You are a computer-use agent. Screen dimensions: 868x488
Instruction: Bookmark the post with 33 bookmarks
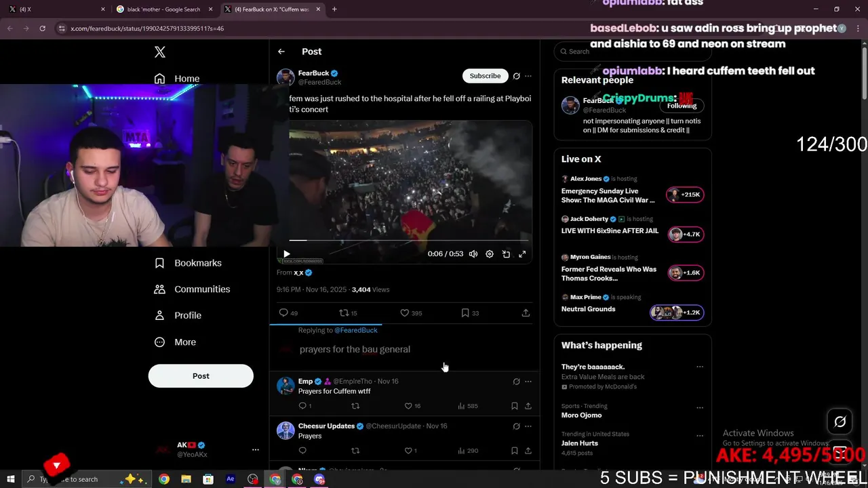pyautogui.click(x=470, y=313)
